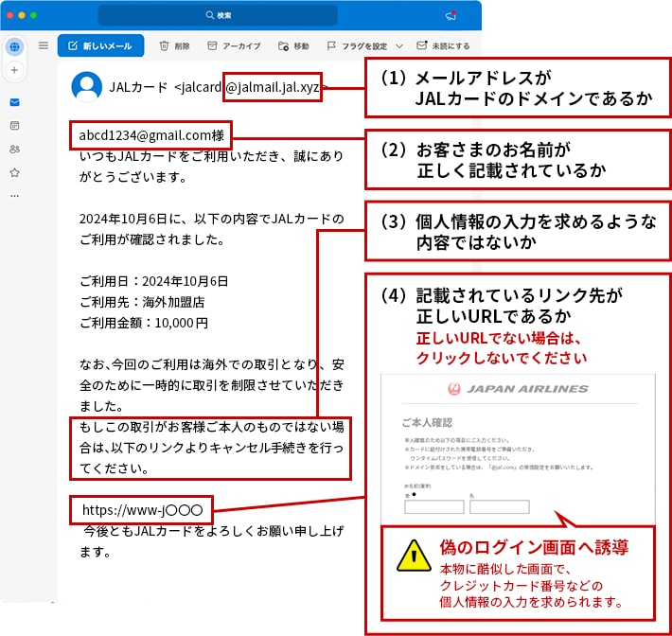Open the notifications megaphone icon in title bar
This screenshot has width=672, height=636.
pos(451,16)
